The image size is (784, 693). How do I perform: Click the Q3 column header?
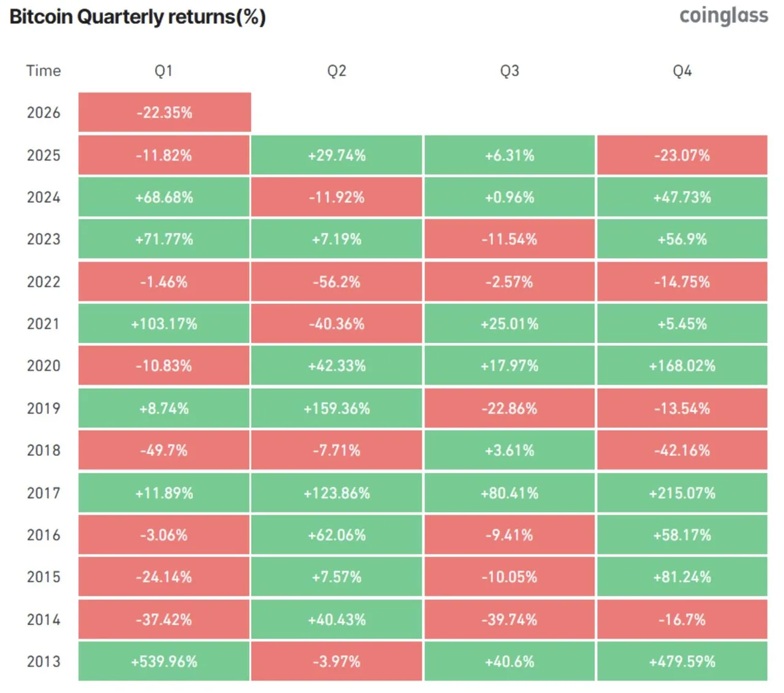tap(509, 71)
